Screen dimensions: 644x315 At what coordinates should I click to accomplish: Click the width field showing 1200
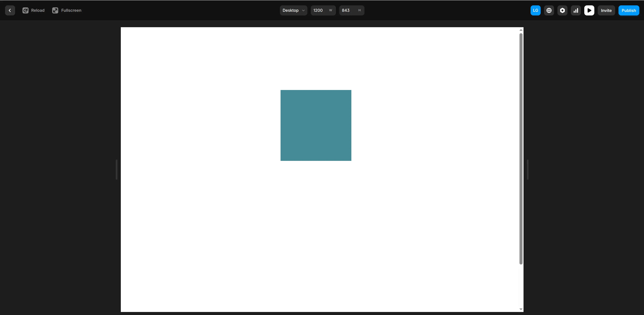coord(323,10)
